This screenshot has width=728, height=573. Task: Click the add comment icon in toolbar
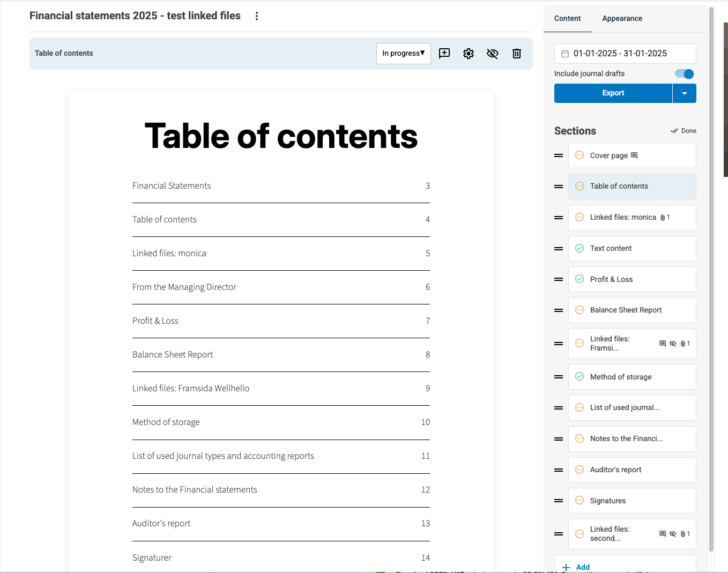[x=444, y=53]
